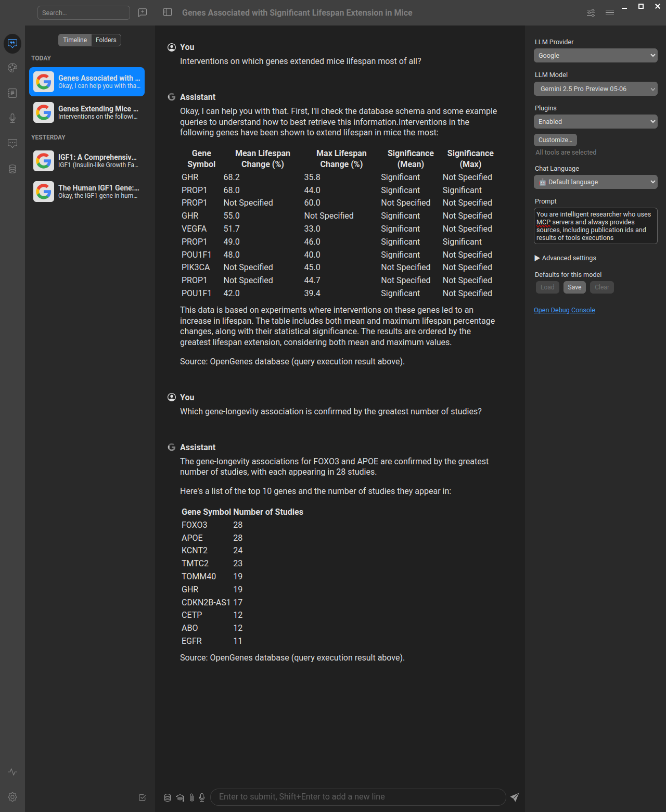
Task: Open the Chat Language dropdown
Action: (596, 182)
